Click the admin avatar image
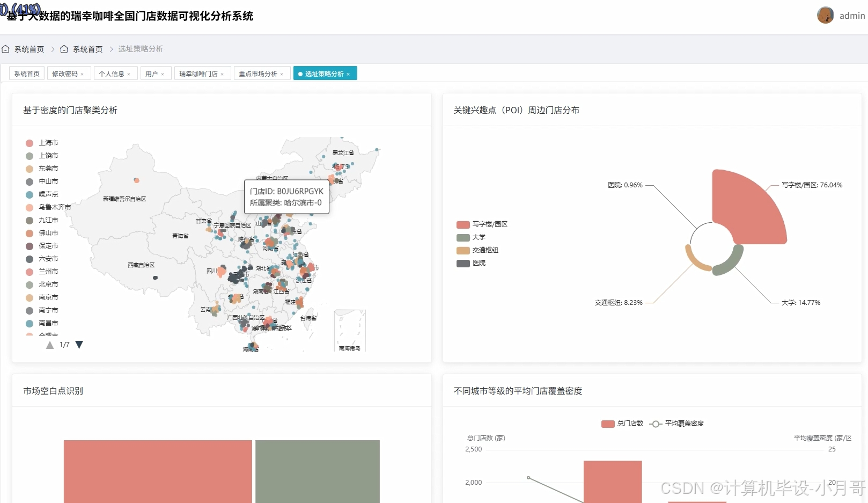868x503 pixels. click(825, 15)
